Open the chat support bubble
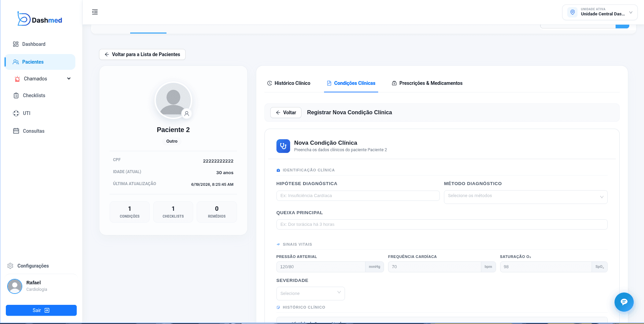Screen dimensions: 644x324 624,302
